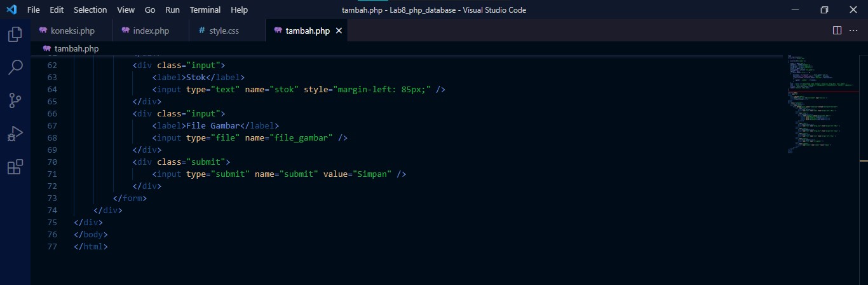Open the Edit menu
The image size is (868, 285).
point(57,10)
